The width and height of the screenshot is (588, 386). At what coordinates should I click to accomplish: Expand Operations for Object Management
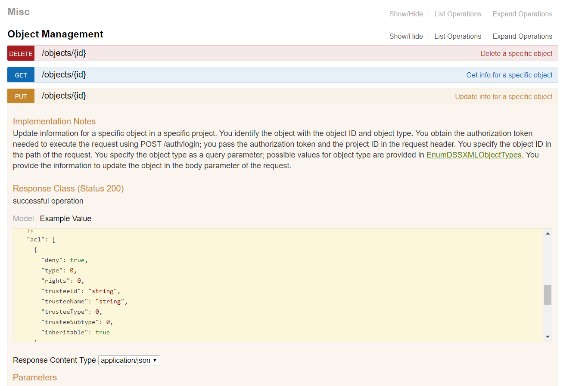tap(522, 36)
